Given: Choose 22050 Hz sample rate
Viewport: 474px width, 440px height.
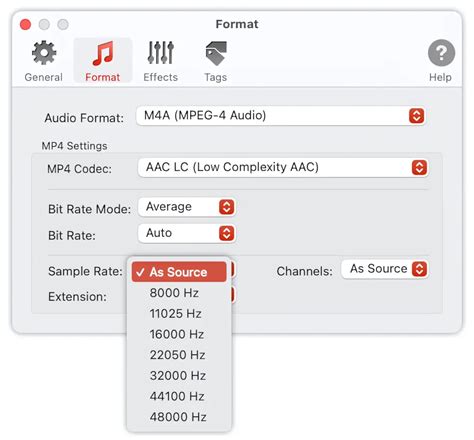Looking at the screenshot, I should click(179, 355).
